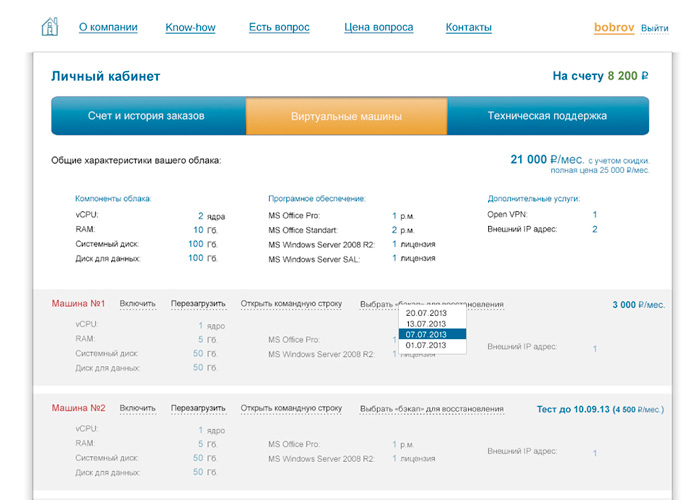Open command line for Машина №1

pyautogui.click(x=291, y=304)
